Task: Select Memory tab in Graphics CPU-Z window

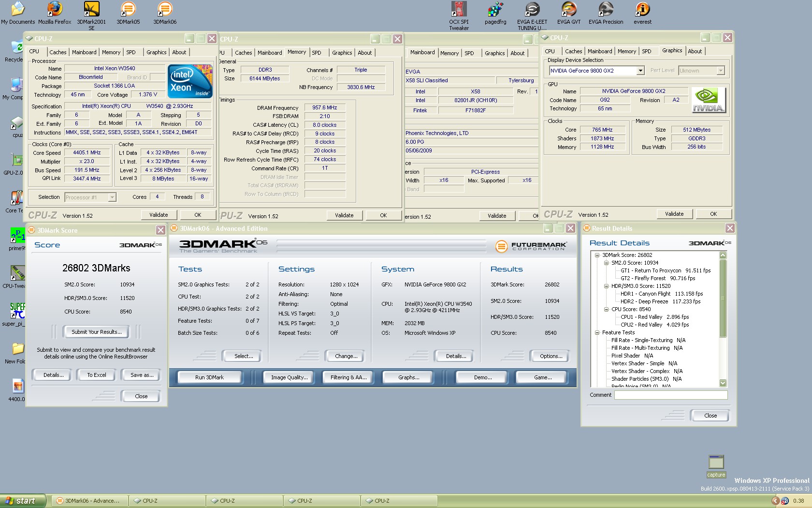Action: (x=627, y=51)
